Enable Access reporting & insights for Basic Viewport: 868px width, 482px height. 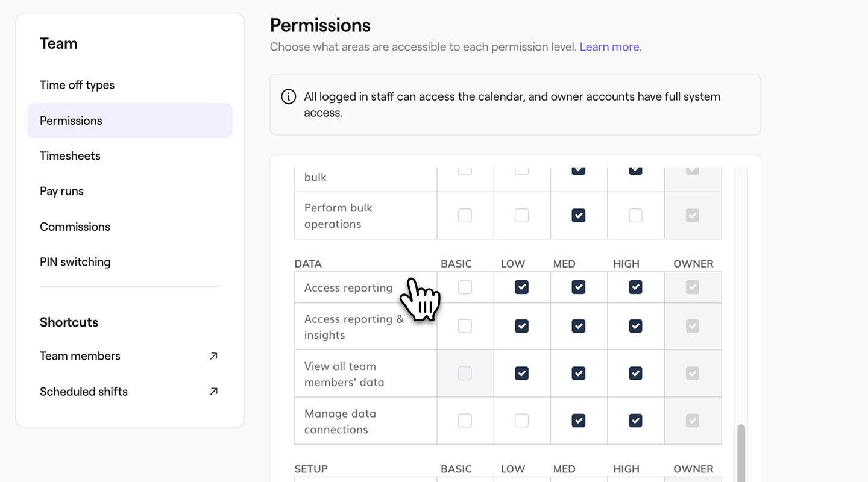point(465,326)
